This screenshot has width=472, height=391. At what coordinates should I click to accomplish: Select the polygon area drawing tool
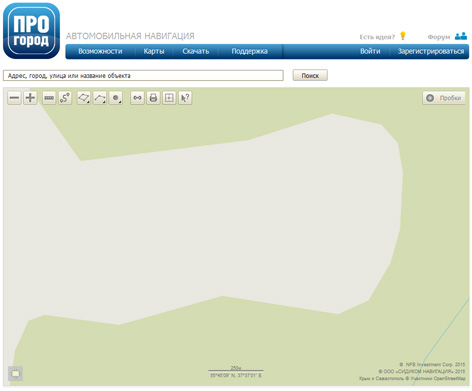[84, 98]
